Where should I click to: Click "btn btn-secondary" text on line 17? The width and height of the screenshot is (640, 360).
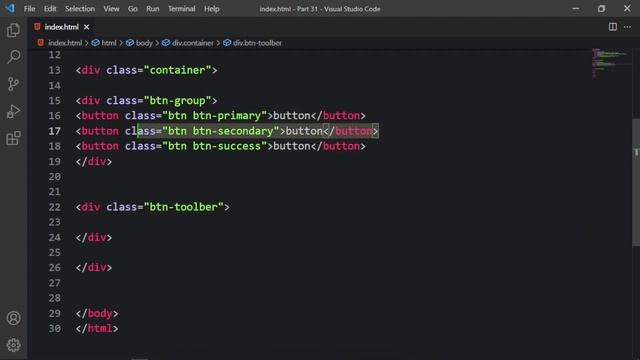pos(221,131)
